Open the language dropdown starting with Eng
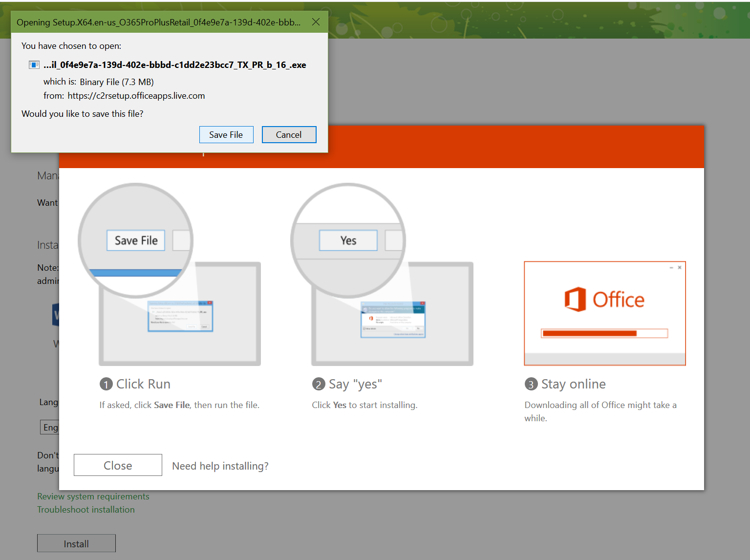 click(x=49, y=427)
